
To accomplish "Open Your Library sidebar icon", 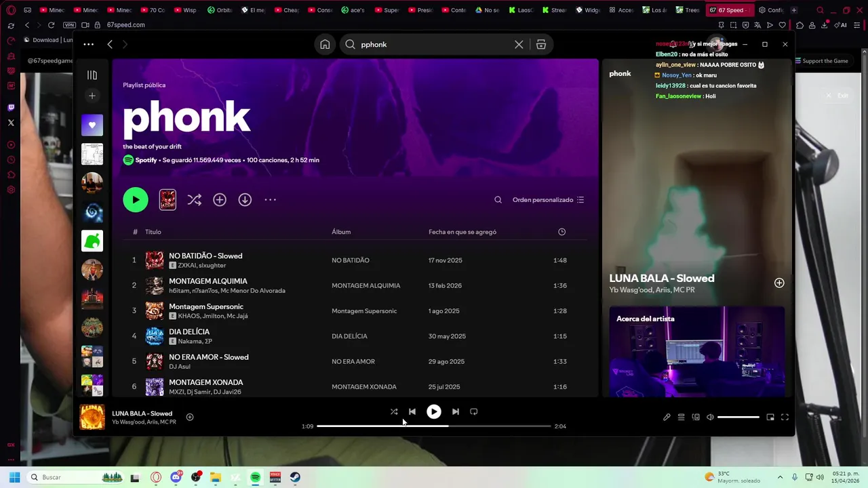I will click(x=92, y=75).
